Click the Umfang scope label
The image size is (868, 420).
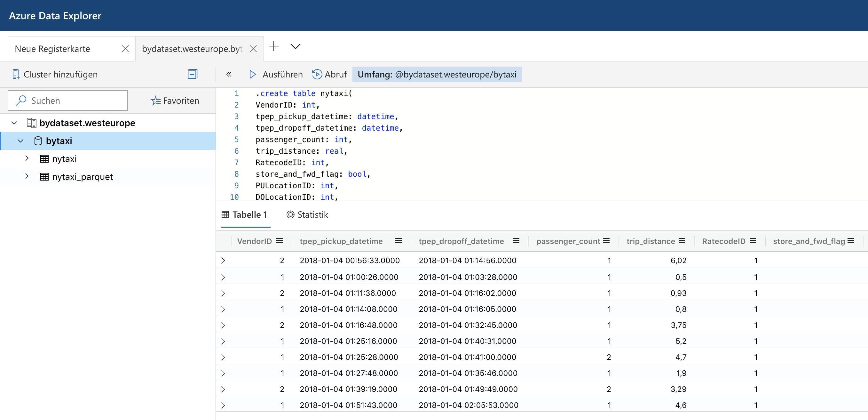[x=437, y=74]
